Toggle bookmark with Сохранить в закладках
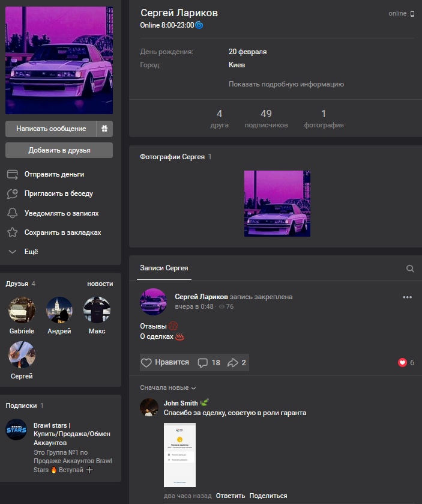 click(62, 232)
